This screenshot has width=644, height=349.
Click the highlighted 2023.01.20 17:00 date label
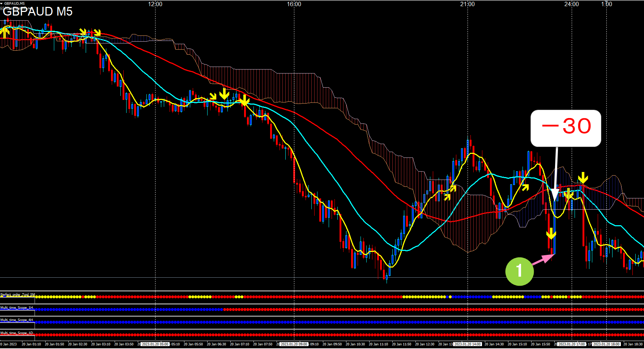tap(572, 344)
